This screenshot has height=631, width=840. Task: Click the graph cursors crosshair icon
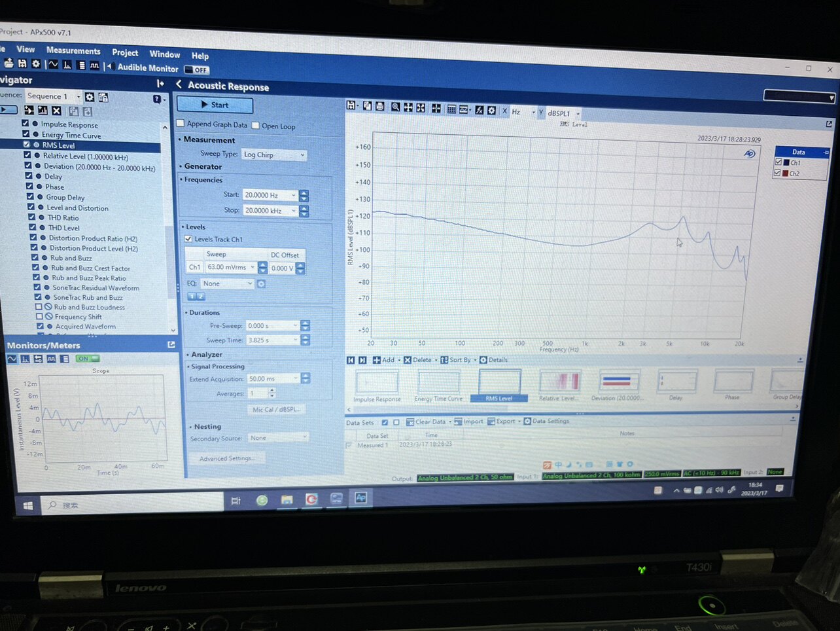(x=436, y=108)
